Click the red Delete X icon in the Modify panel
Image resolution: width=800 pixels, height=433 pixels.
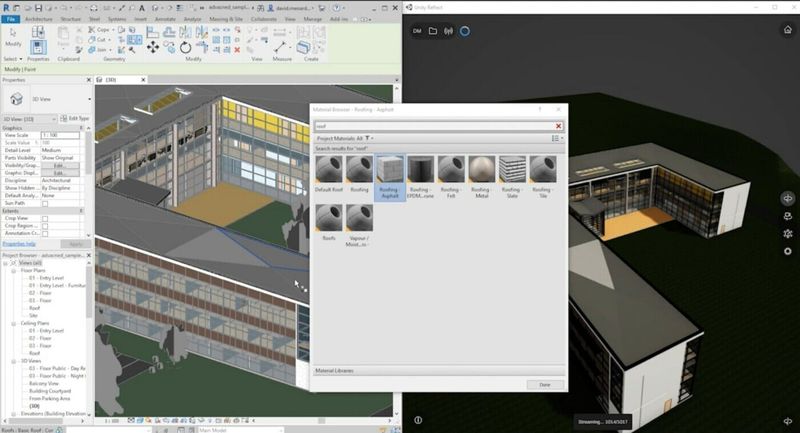pos(237,49)
